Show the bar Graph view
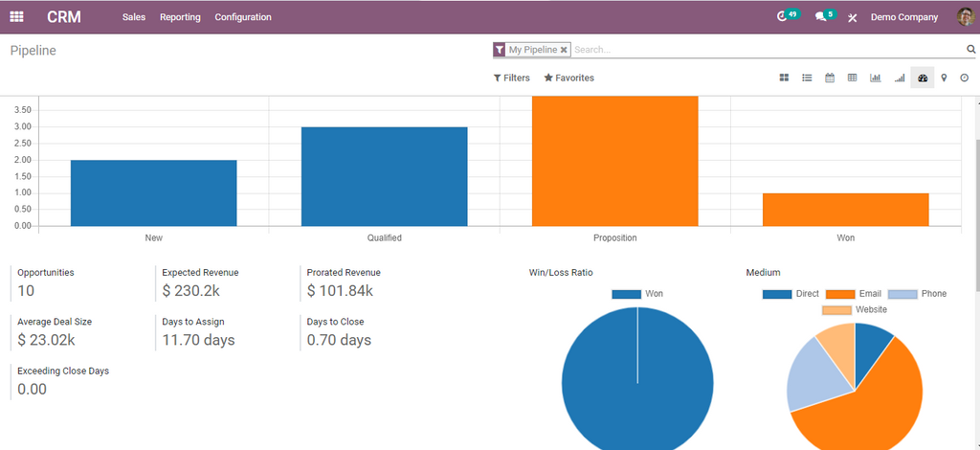The width and height of the screenshot is (980, 450). [x=875, y=79]
